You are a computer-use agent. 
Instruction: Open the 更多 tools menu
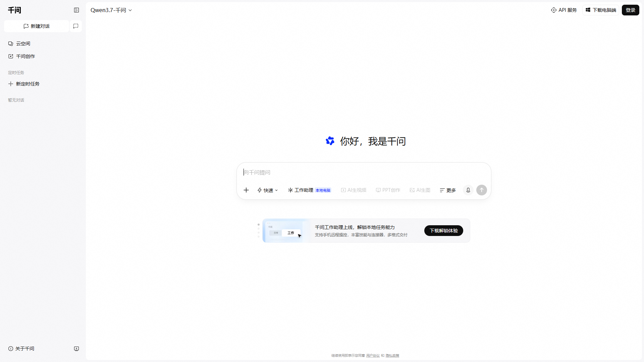448,190
